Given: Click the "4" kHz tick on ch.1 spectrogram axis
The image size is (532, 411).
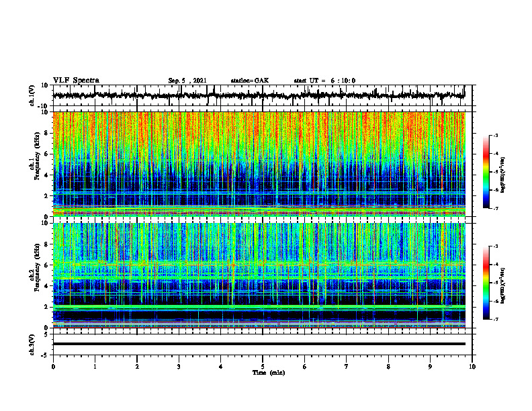Looking at the screenshot, I should click(x=47, y=175).
